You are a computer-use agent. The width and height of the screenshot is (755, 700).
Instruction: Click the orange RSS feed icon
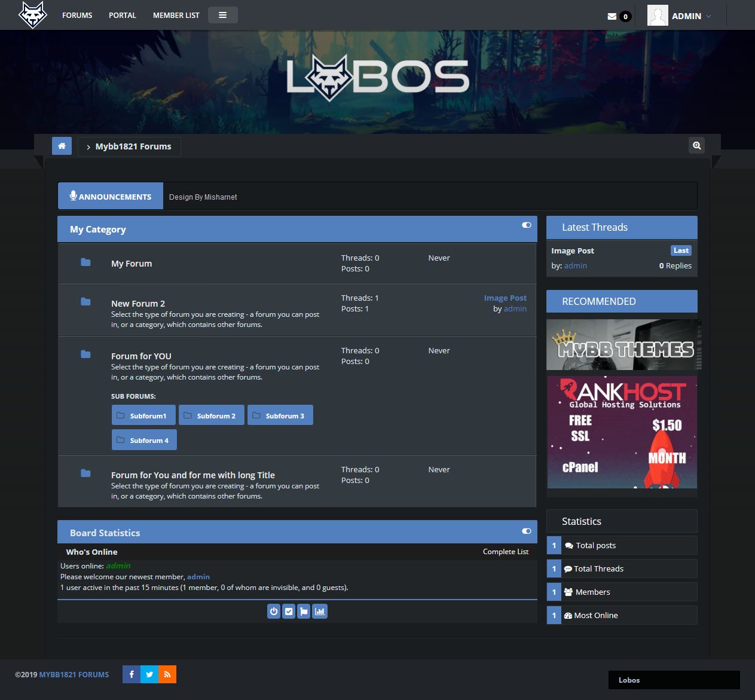coord(167,674)
